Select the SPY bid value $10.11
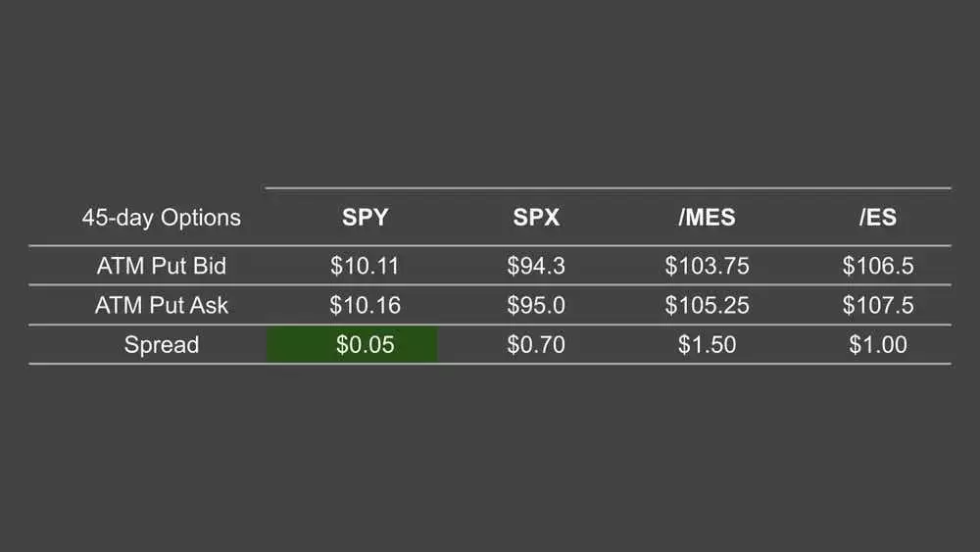 (365, 266)
